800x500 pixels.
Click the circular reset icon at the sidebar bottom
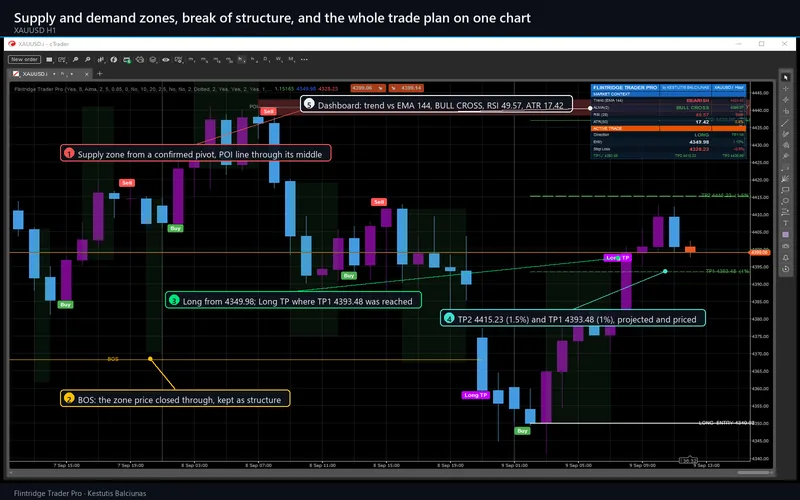point(786,269)
